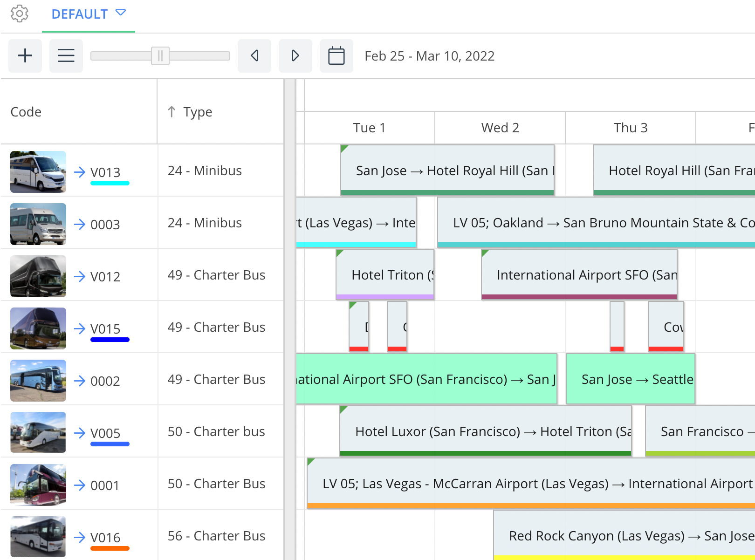Screen dimensions: 755x560
Task: Open LV 05; Oakland → San Bruno booking
Action: pos(596,222)
